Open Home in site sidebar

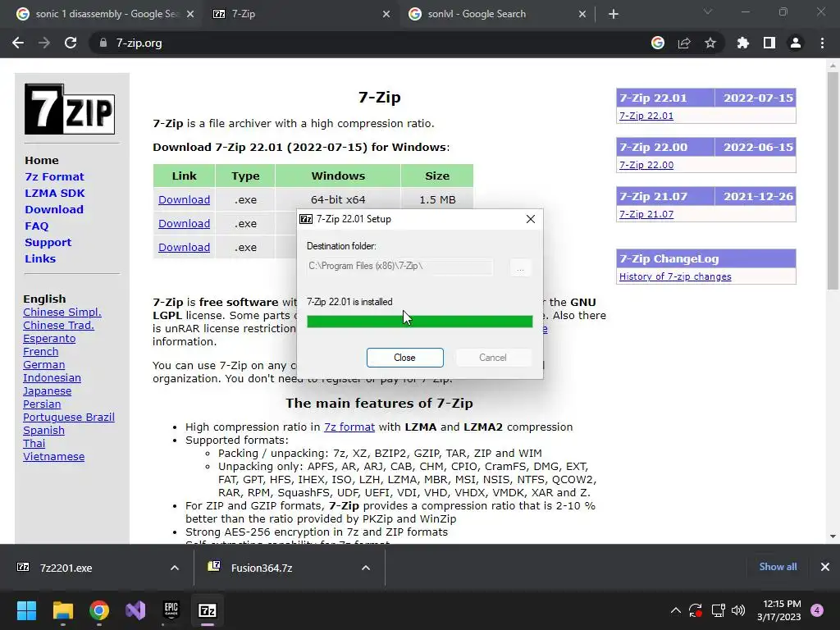coord(42,160)
